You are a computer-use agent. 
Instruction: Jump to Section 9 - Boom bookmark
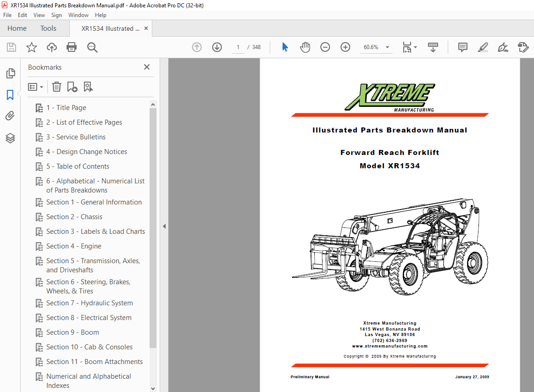pyautogui.click(x=72, y=332)
